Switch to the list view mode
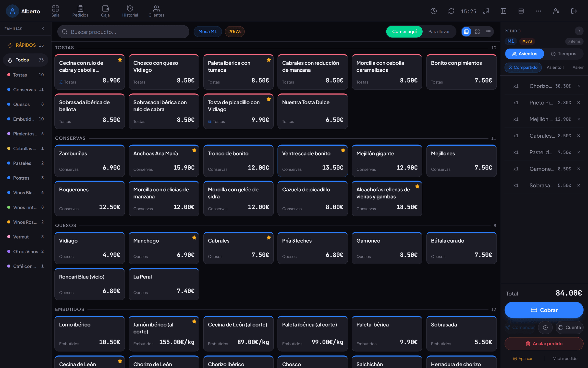This screenshot has width=588, height=368. click(x=488, y=32)
